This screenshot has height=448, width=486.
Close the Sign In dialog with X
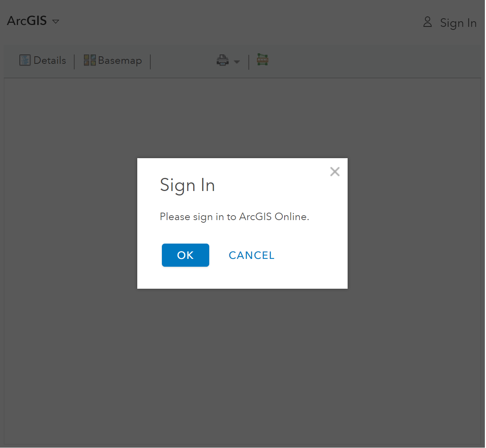[335, 172]
